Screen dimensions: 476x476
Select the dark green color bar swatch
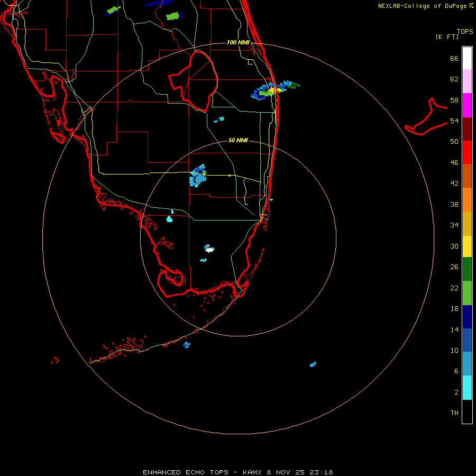tap(467, 269)
